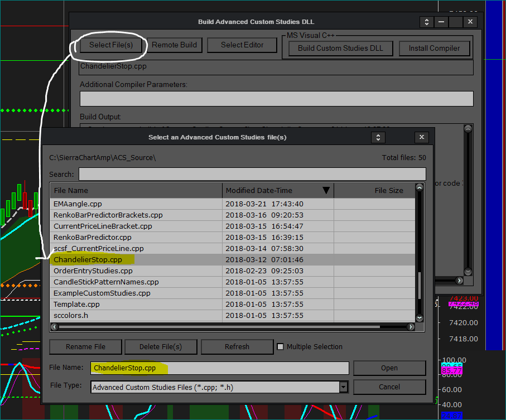Click the file list scroll up arrow
The height and width of the screenshot is (420, 506).
point(420,187)
